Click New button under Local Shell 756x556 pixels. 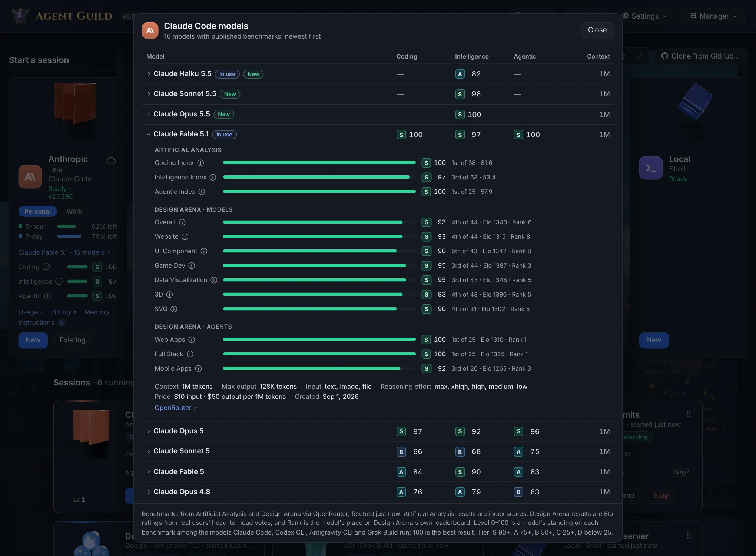click(654, 340)
